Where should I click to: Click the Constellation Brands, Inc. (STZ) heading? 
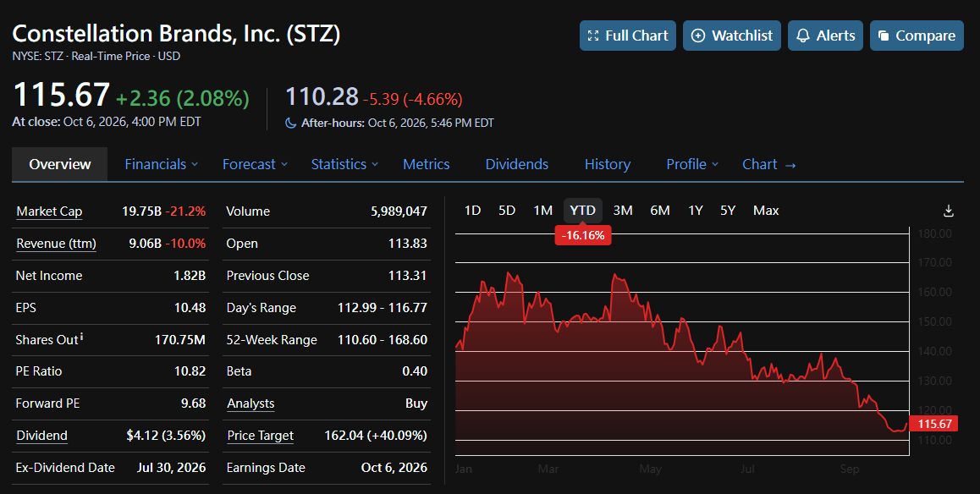click(x=176, y=33)
